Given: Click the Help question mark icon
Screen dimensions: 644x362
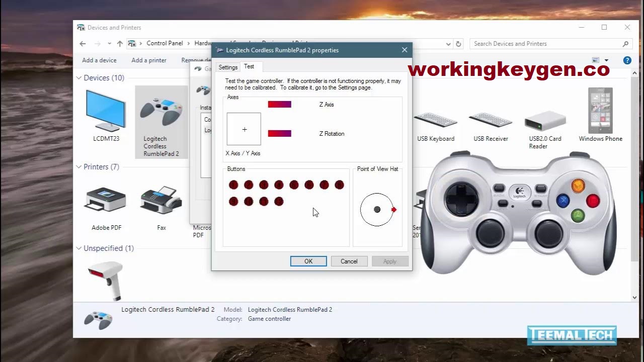Looking at the screenshot, I should pos(627,60).
